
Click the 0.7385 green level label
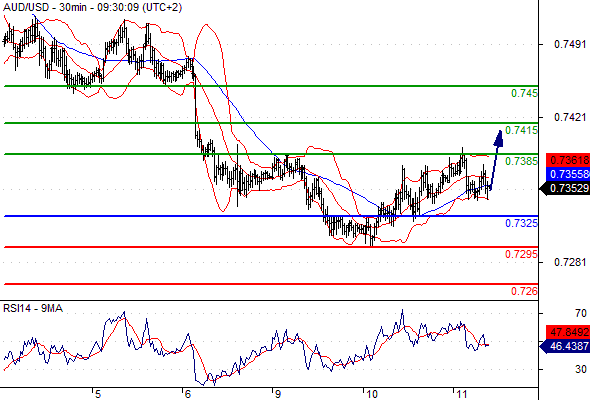tap(521, 161)
